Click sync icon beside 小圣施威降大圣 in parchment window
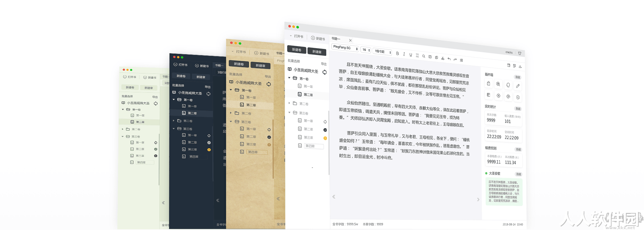This screenshot has height=230, width=644. pos(269,84)
